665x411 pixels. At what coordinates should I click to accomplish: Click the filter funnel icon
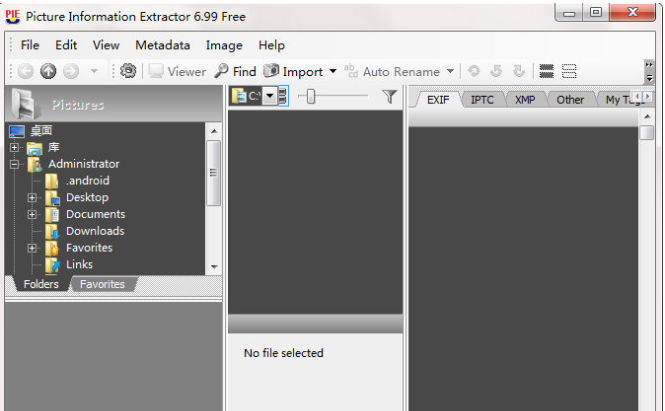click(x=389, y=96)
